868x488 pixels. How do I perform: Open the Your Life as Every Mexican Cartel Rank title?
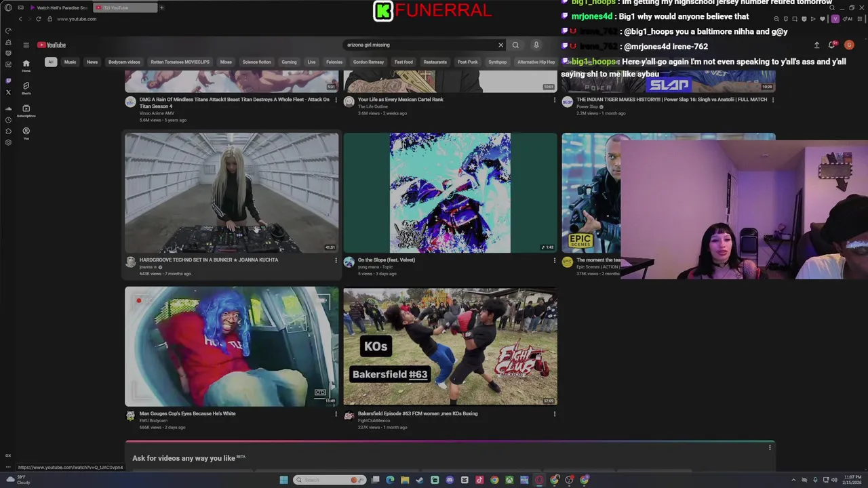[x=400, y=100]
